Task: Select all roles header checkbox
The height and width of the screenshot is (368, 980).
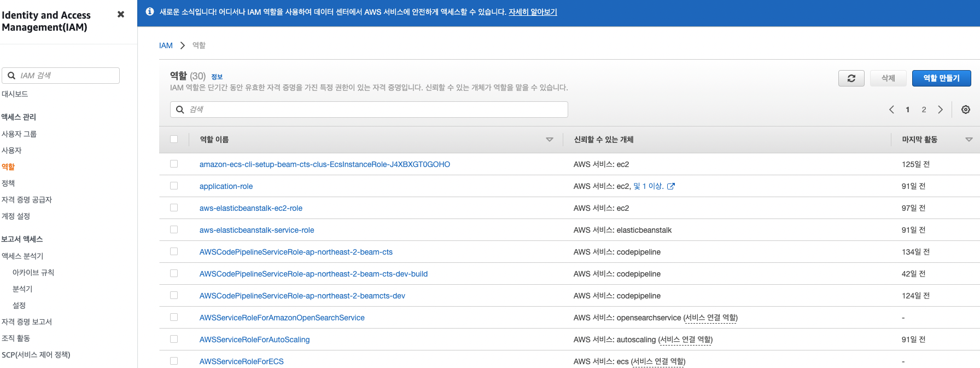Action: (x=174, y=139)
